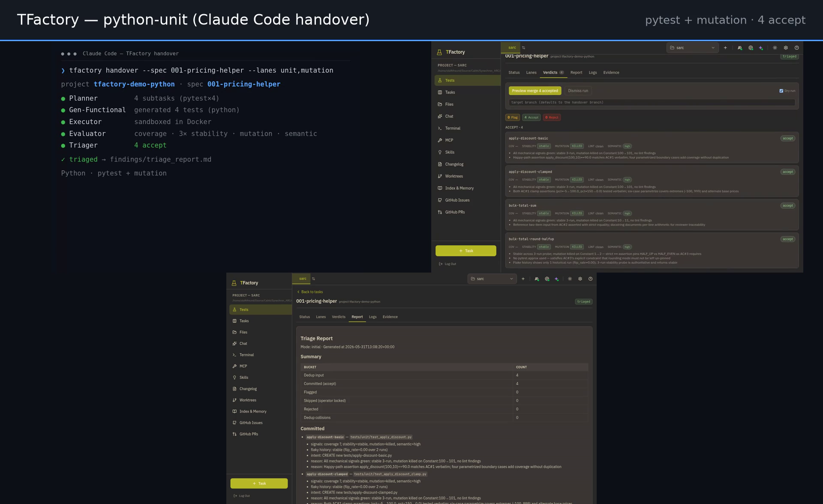Click Log Out in the Report window
The height and width of the screenshot is (504, 823).
pyautogui.click(x=242, y=496)
